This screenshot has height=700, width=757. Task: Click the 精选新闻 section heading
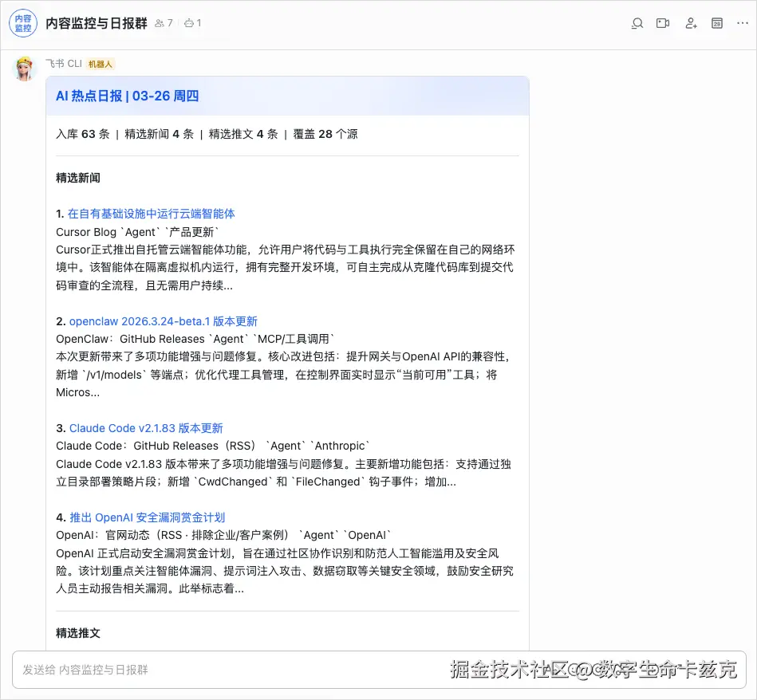[x=77, y=178]
